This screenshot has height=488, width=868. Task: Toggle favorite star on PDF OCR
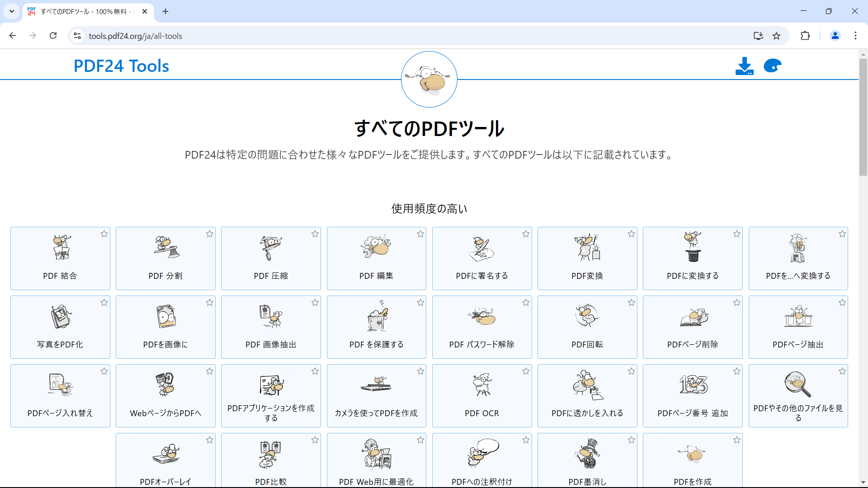point(526,371)
